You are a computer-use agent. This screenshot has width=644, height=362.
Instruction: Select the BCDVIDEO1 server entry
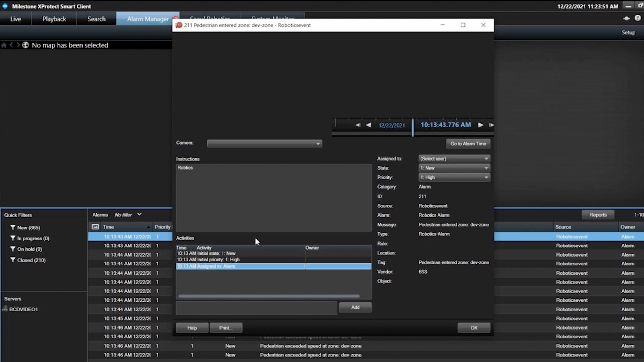click(x=23, y=309)
